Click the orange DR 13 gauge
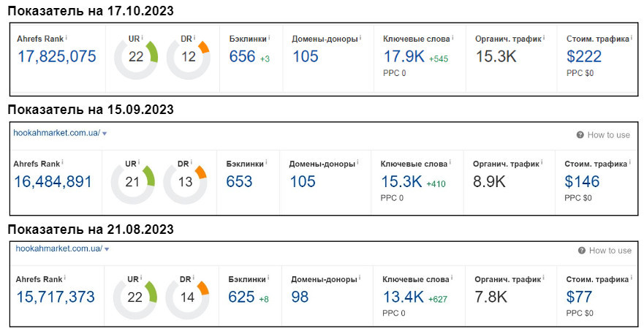This screenshot has height=334, width=644. pyautogui.click(x=185, y=182)
